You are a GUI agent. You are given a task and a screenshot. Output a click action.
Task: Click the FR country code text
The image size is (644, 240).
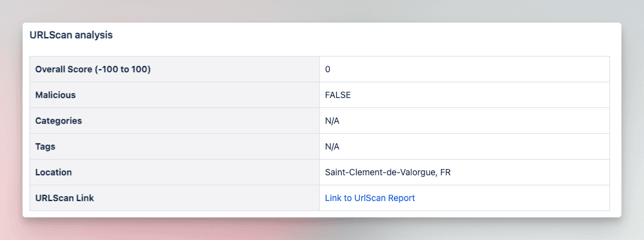coord(445,173)
